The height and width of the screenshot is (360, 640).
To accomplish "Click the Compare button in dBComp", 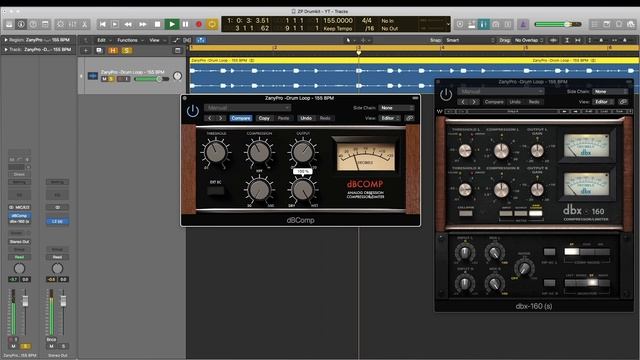I will coord(241,118).
